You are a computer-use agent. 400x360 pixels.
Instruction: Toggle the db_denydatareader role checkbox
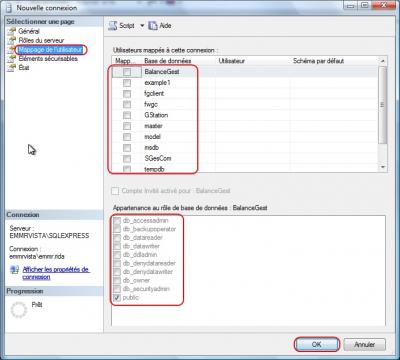pyautogui.click(x=117, y=263)
